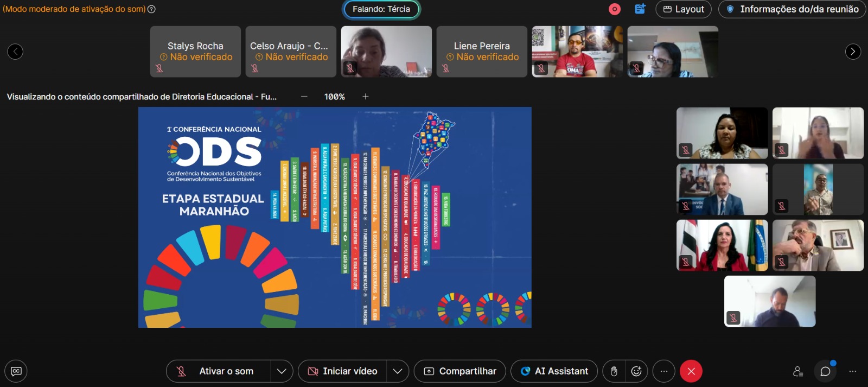Open the participants panel icon
The image size is (868, 387).
(798, 371)
